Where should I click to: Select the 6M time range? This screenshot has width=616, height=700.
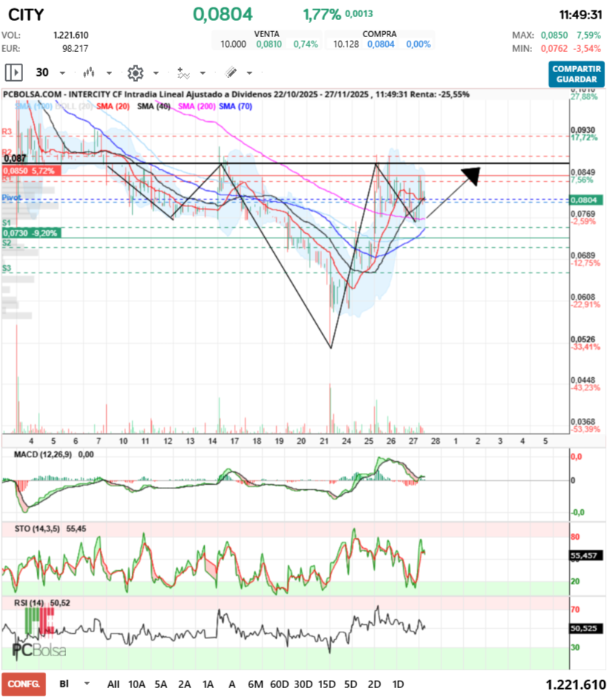pos(255,684)
